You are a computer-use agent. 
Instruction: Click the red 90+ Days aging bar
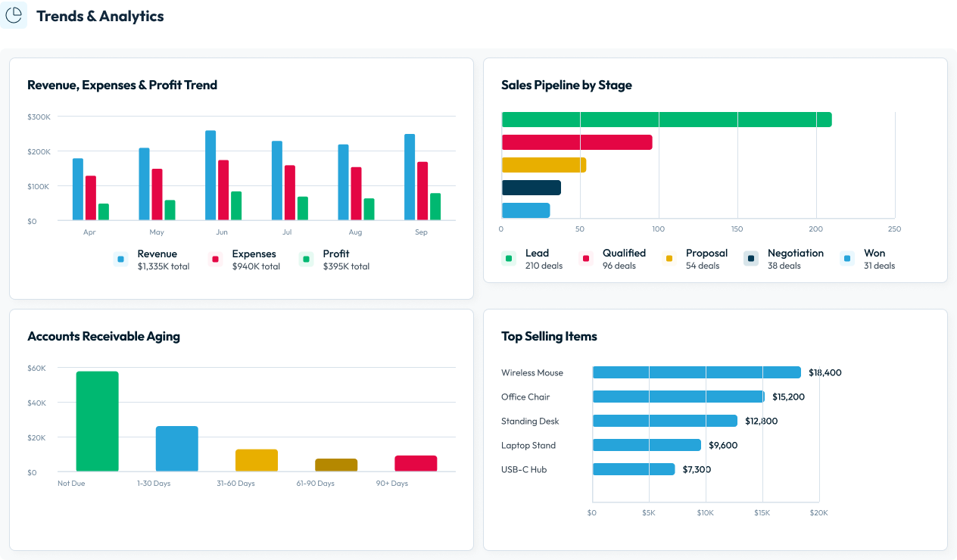[416, 464]
